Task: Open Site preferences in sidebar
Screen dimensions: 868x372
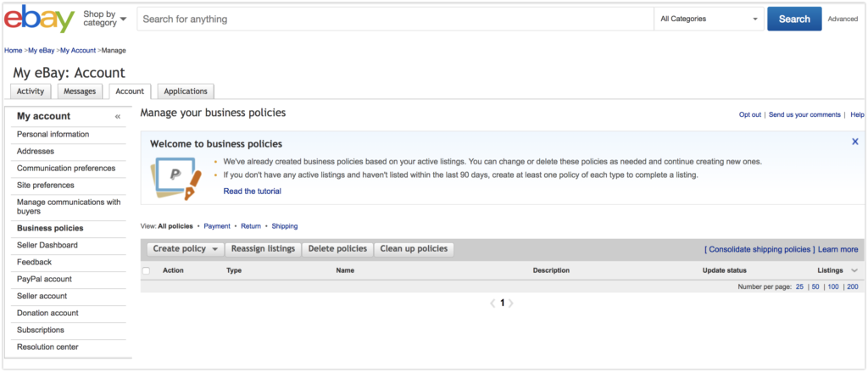Action: click(x=46, y=186)
